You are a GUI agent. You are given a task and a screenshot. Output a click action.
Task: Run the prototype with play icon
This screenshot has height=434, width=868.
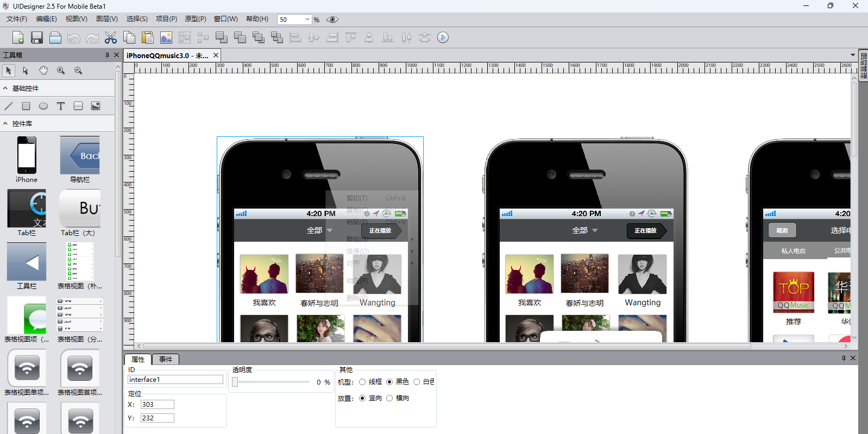[x=443, y=37]
